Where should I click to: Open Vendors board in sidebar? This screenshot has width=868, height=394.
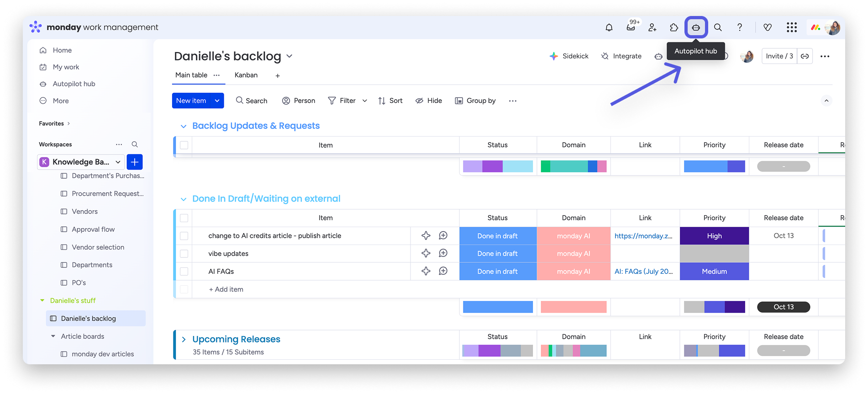(84, 212)
